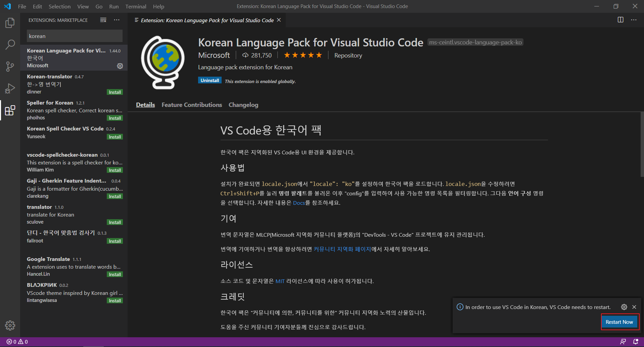Switch to Feature Contributions tab
Image resolution: width=644 pixels, height=347 pixels.
point(192,105)
